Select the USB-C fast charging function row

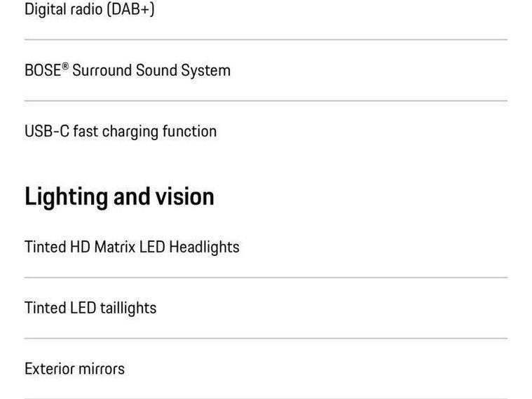[266, 131]
